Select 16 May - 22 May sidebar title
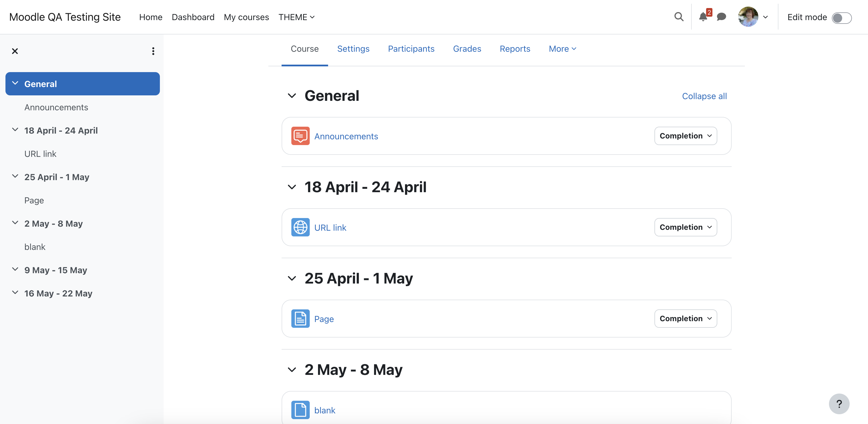 coord(58,294)
